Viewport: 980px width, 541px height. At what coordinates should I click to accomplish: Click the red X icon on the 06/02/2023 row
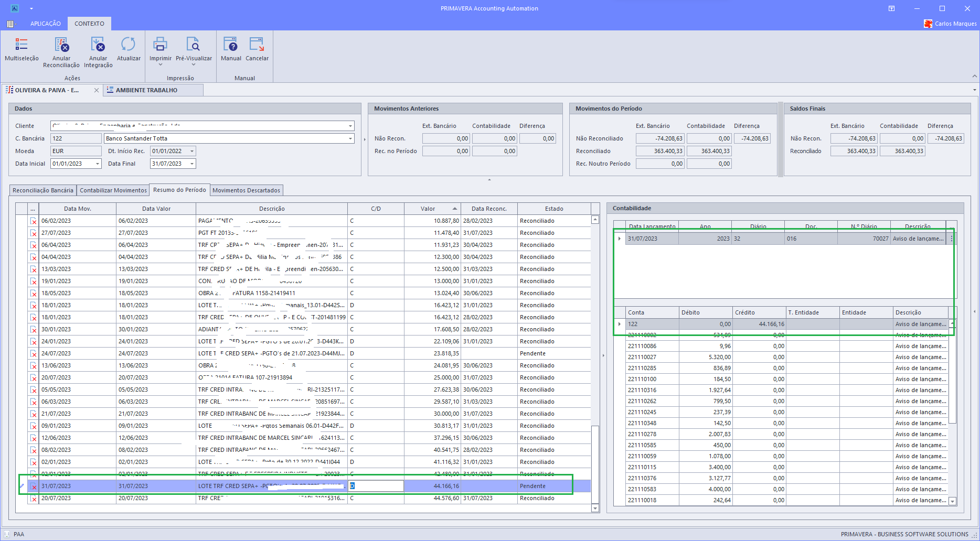pyautogui.click(x=34, y=221)
